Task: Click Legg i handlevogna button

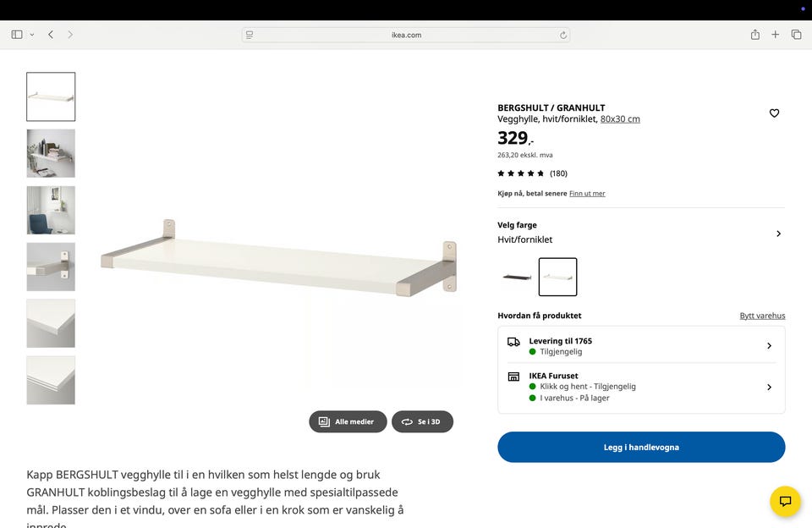Action: point(641,447)
